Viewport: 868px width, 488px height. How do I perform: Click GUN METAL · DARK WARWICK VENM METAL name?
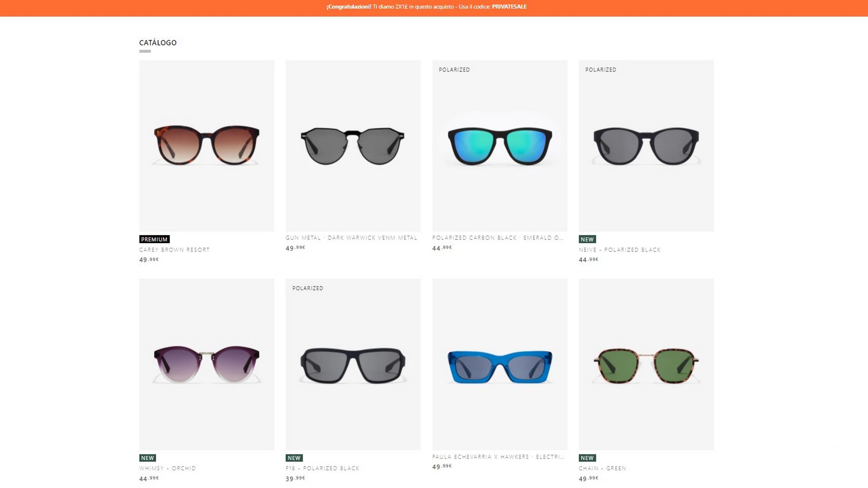(x=351, y=238)
